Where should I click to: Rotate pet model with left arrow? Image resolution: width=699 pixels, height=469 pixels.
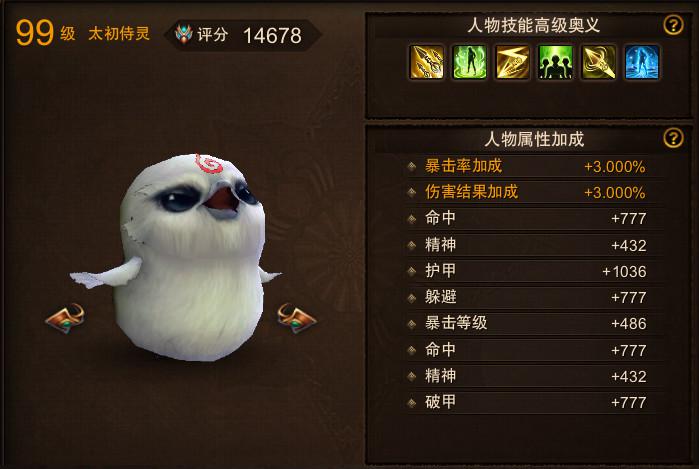(x=66, y=318)
